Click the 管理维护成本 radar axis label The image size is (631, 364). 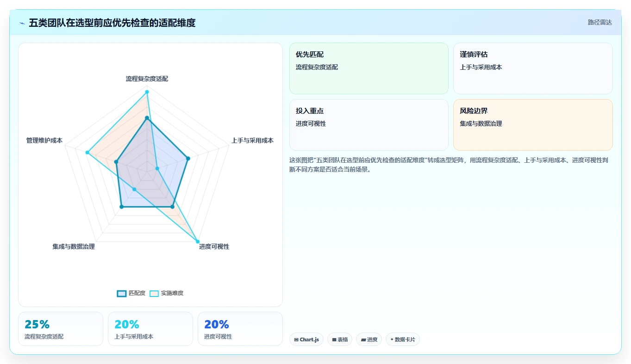tap(44, 141)
